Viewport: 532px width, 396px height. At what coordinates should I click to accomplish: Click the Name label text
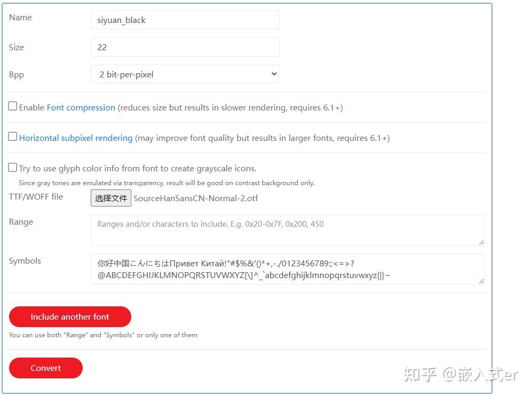click(20, 17)
